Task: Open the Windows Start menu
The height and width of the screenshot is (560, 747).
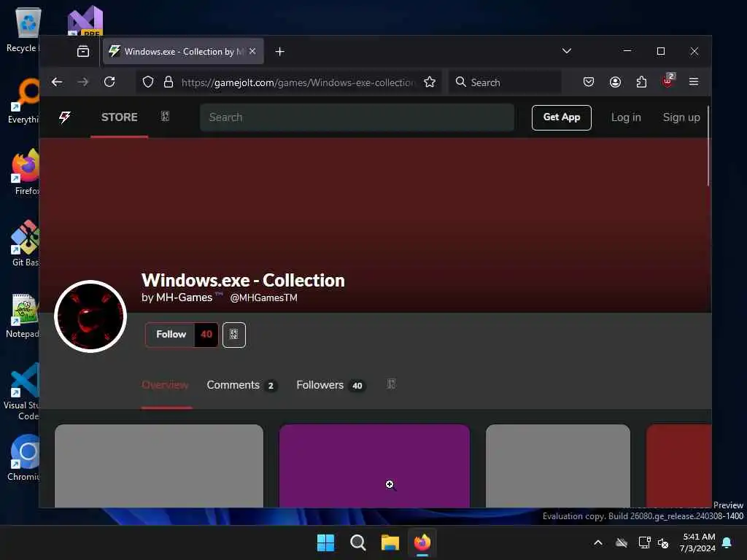Action: (326, 542)
